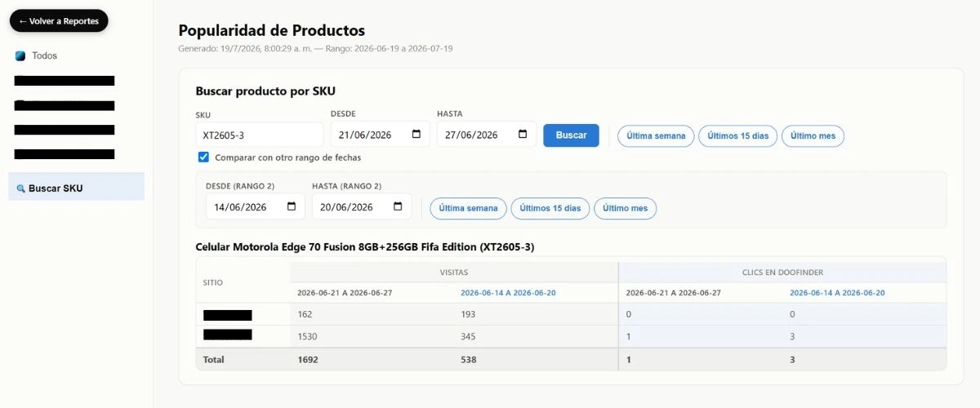Open calendar picker of Desde (Rango 2)
980x408 pixels.
(x=292, y=206)
